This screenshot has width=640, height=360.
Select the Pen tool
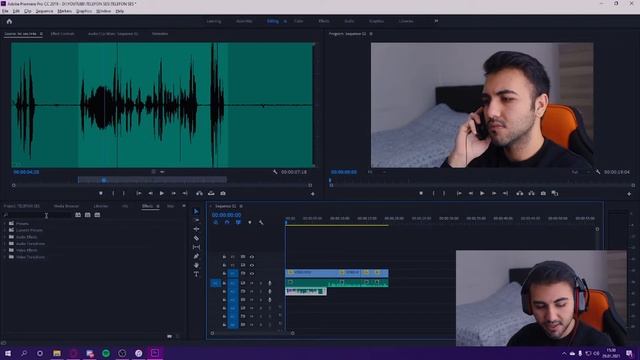point(196,256)
